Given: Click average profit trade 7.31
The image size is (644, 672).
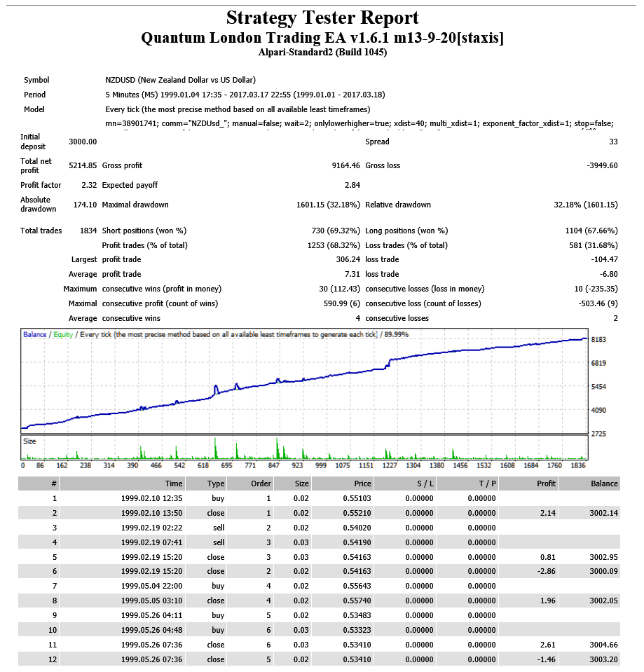Looking at the screenshot, I should [x=352, y=274].
